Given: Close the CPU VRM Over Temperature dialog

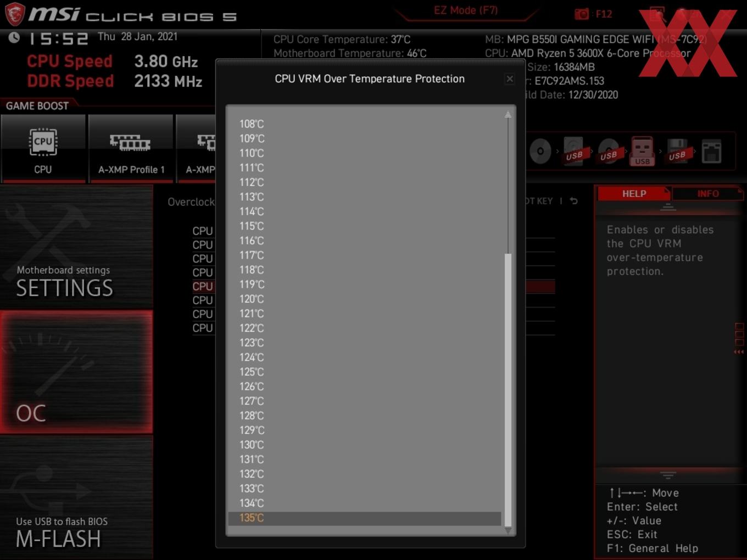Looking at the screenshot, I should click(510, 79).
